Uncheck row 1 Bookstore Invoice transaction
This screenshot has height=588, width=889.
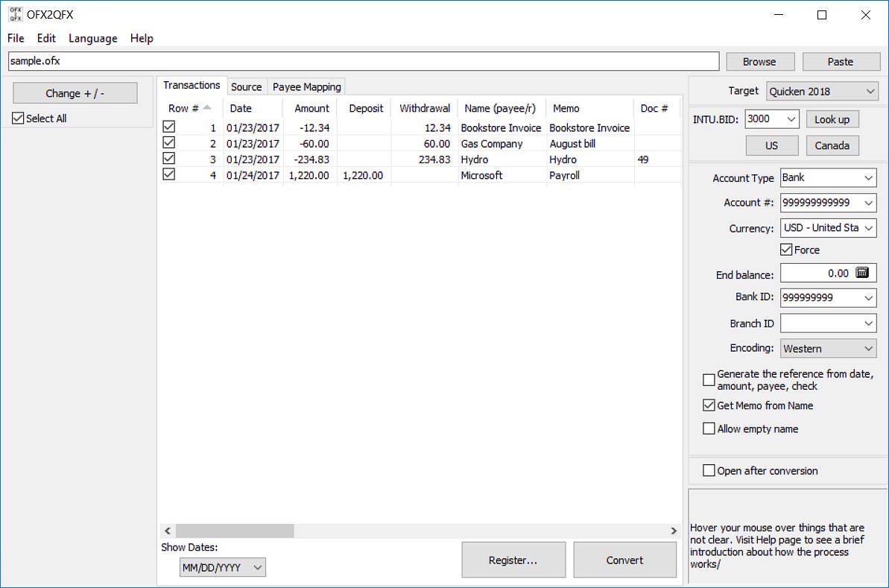pyautogui.click(x=169, y=127)
